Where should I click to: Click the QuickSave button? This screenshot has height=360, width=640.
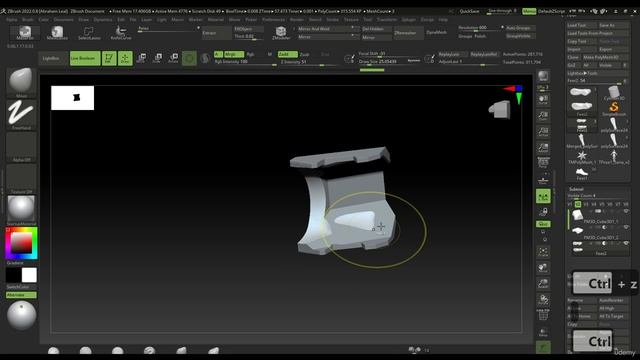[x=469, y=11]
